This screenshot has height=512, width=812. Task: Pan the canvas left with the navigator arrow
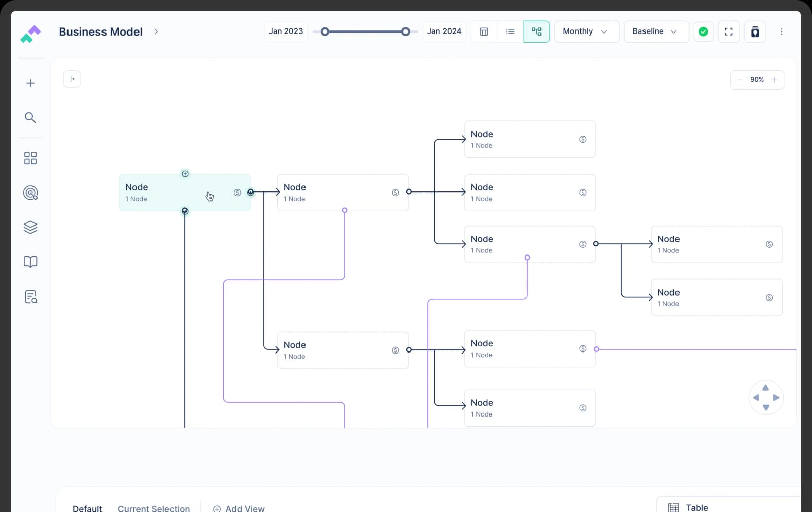(756, 398)
